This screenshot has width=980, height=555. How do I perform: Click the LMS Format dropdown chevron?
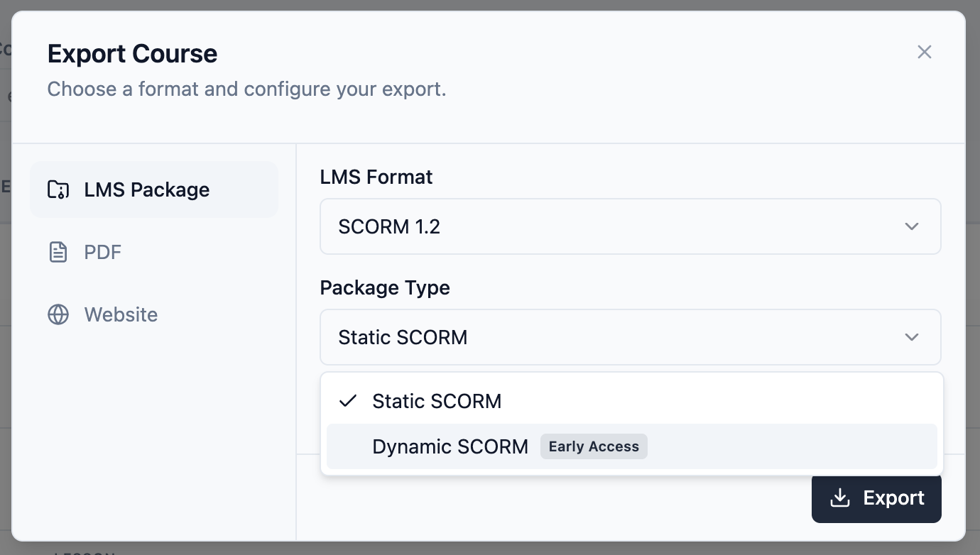pyautogui.click(x=912, y=226)
